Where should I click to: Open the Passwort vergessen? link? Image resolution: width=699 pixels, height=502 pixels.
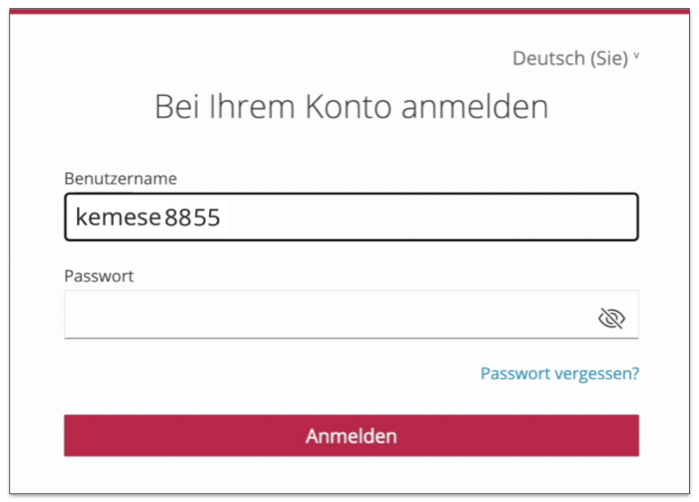[559, 374]
